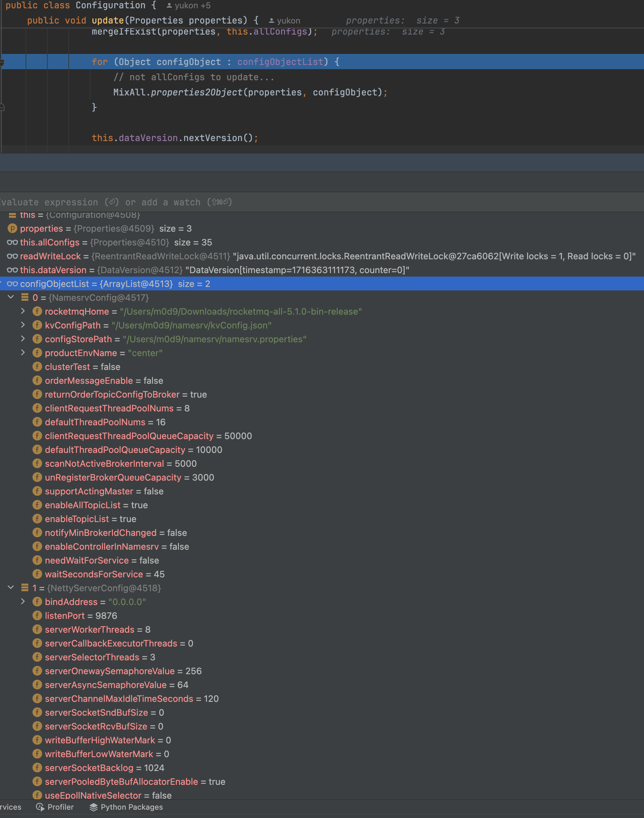Open the Python Packages tab
Viewport: 644px width, 818px height.
coord(126,807)
